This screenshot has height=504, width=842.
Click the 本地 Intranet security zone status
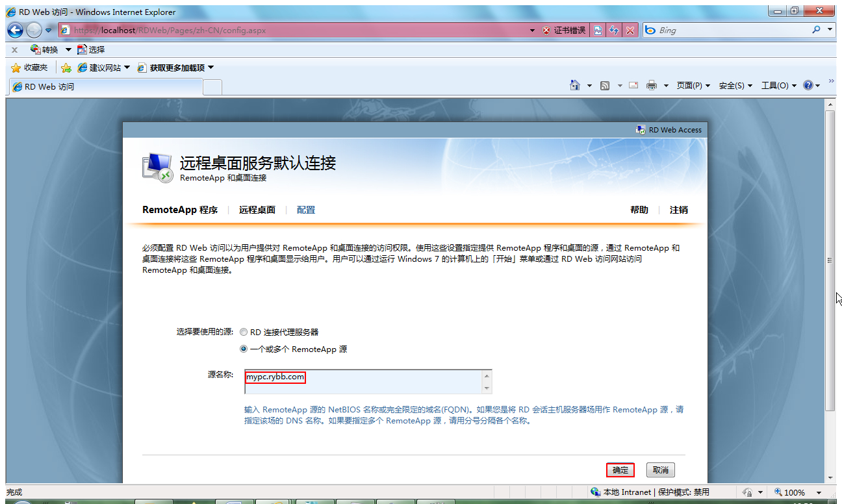pos(650,492)
